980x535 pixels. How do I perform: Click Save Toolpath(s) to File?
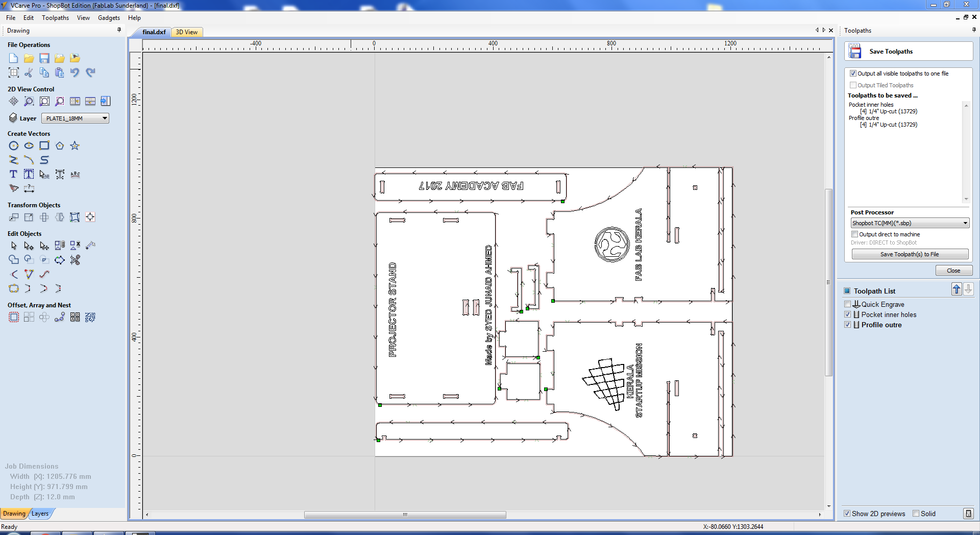(910, 254)
